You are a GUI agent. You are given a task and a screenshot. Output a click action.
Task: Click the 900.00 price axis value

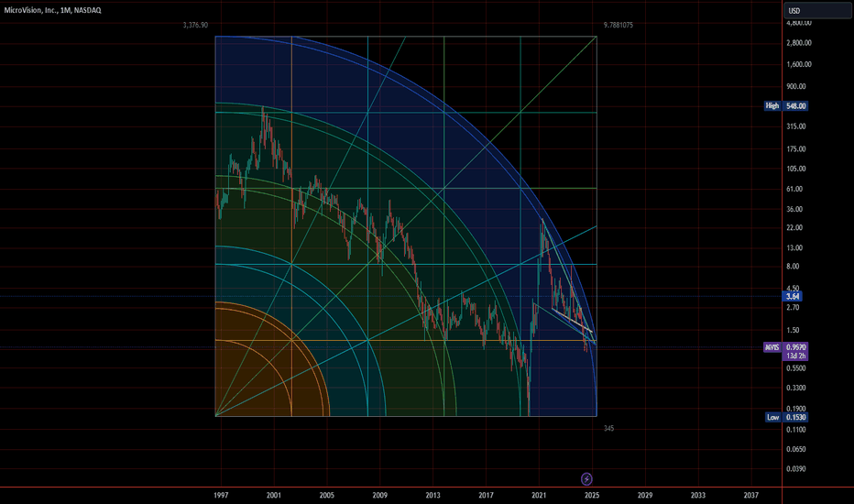tap(796, 87)
